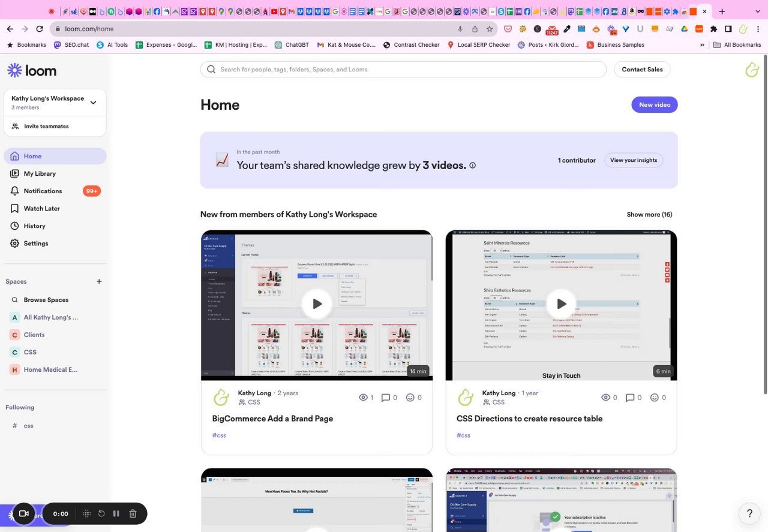Screen dimensions: 768x532
Task: Click the profile avatar at top right of page
Action: point(752,70)
